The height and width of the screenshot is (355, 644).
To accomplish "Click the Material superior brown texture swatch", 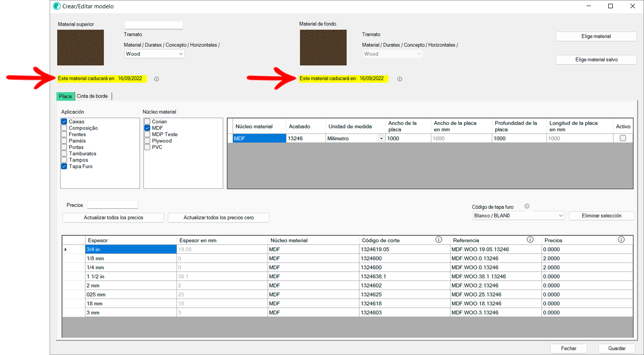I will [x=80, y=47].
